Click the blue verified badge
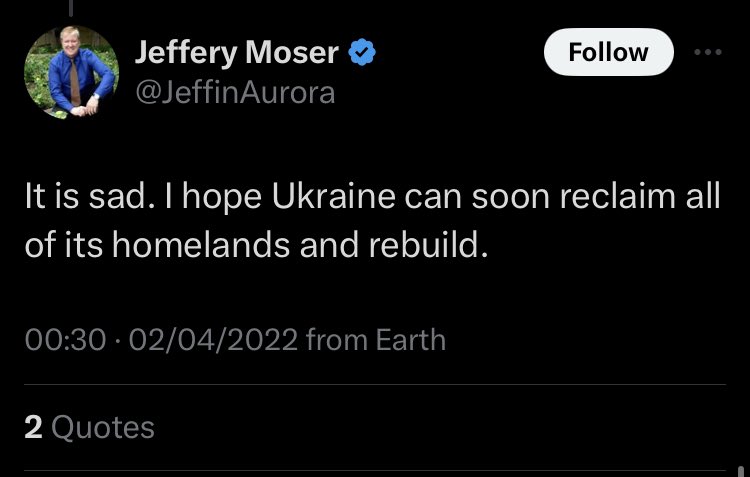Image resolution: width=750 pixels, height=477 pixels. (x=362, y=54)
